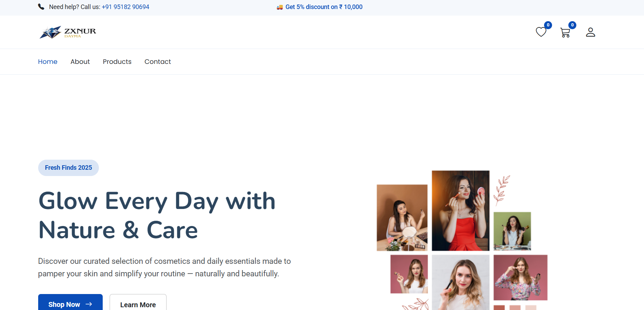Click the user account profile icon

(x=590, y=32)
